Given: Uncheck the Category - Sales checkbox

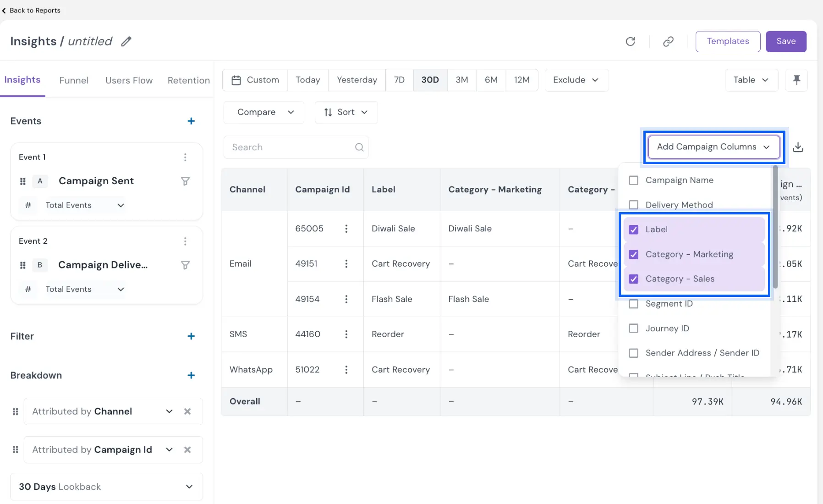Looking at the screenshot, I should (633, 279).
